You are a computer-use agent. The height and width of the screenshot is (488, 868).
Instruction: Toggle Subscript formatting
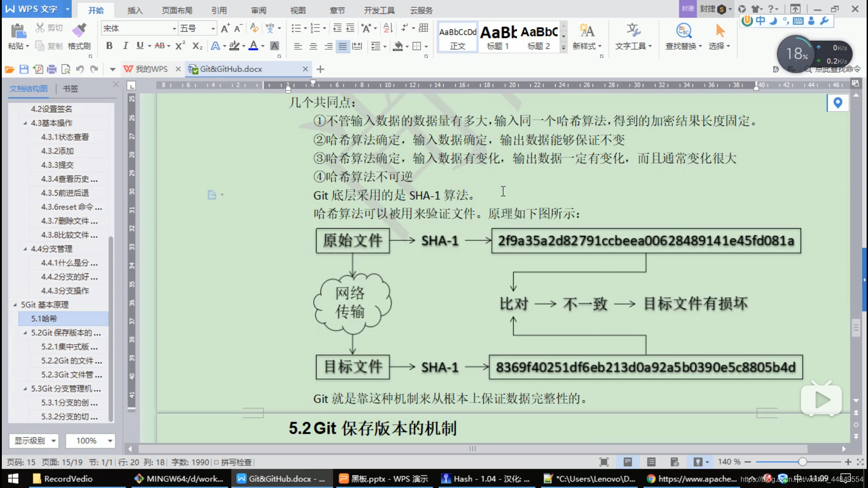click(197, 46)
